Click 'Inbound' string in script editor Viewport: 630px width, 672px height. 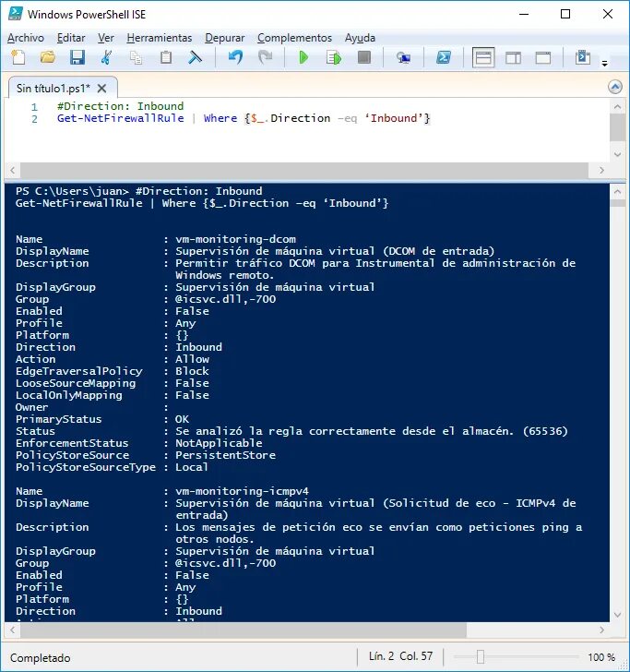394,118
